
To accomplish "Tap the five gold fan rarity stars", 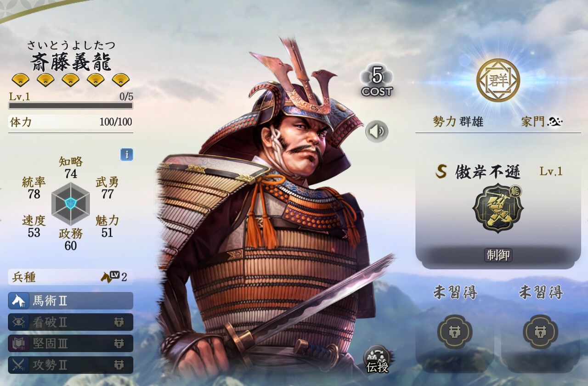I will (70, 80).
